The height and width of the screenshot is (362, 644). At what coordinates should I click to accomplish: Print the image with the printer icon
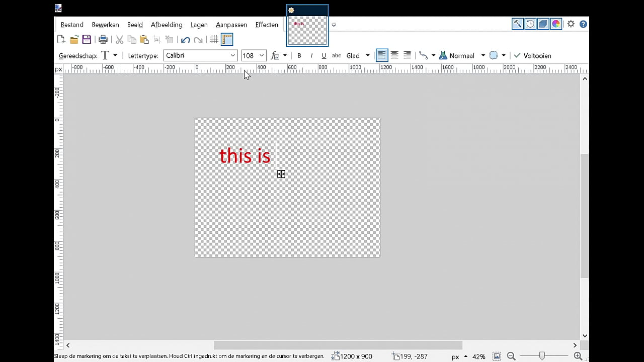tap(103, 40)
